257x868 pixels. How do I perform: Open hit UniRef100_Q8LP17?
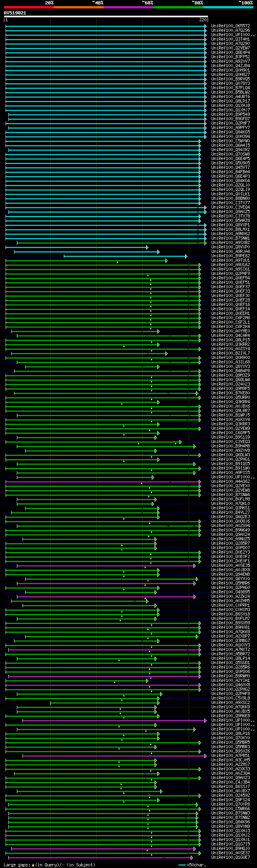tap(230, 101)
